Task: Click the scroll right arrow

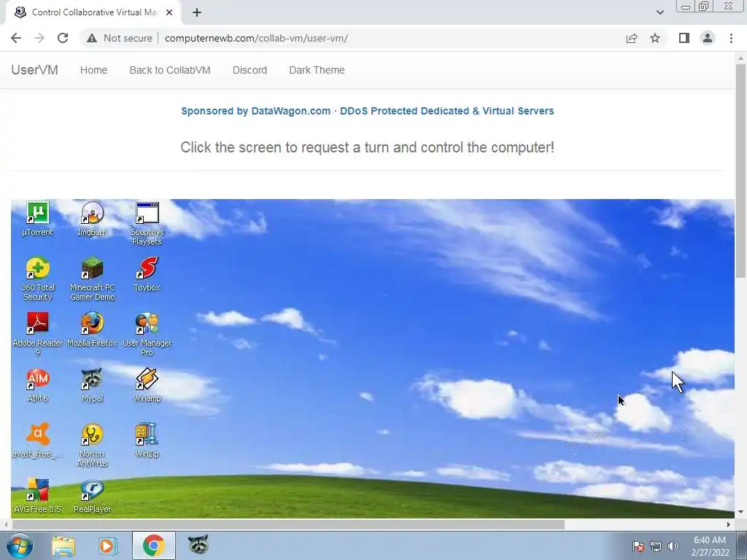Action: pyautogui.click(x=729, y=525)
